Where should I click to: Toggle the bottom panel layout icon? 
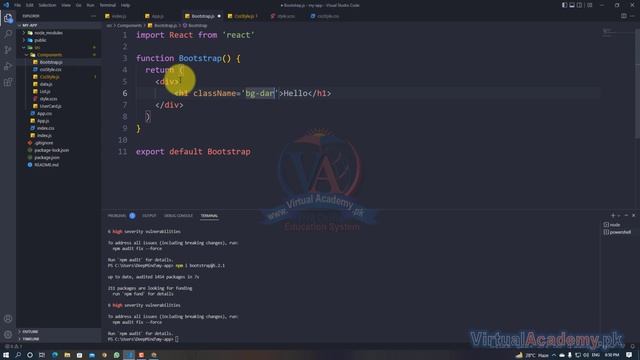572,5
